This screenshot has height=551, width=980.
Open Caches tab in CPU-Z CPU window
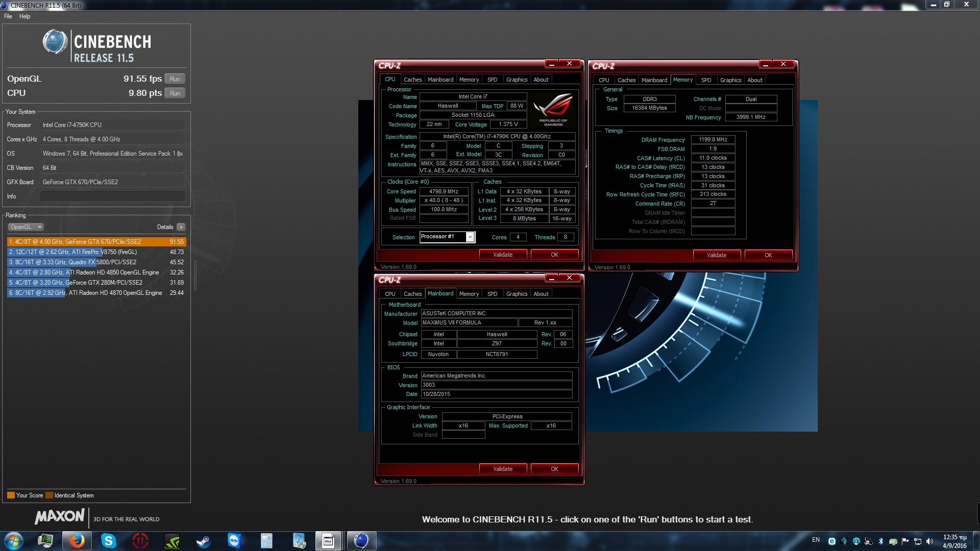(412, 80)
